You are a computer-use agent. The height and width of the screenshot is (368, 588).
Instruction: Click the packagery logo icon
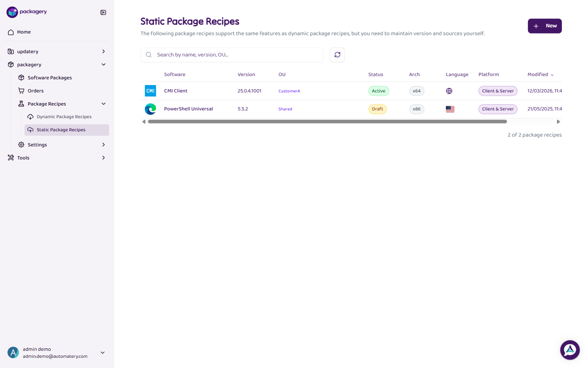[12, 12]
